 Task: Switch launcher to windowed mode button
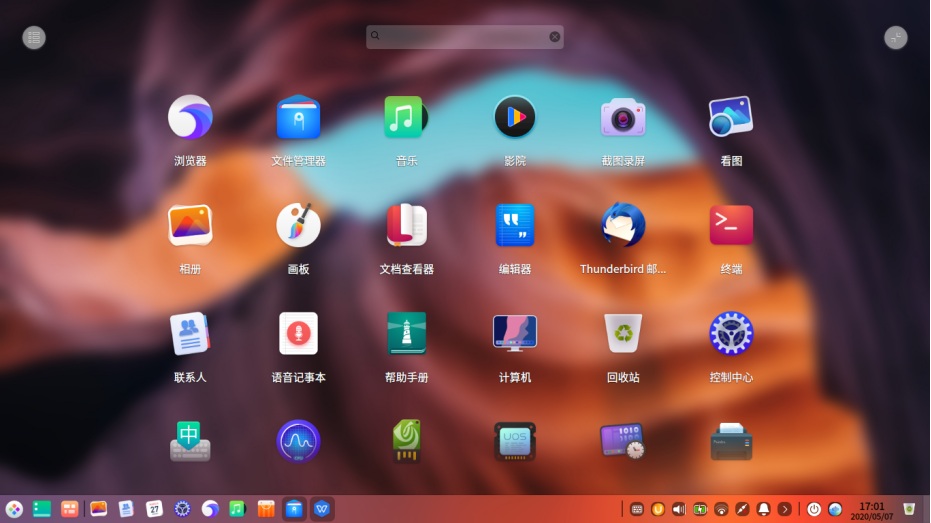[x=895, y=37]
